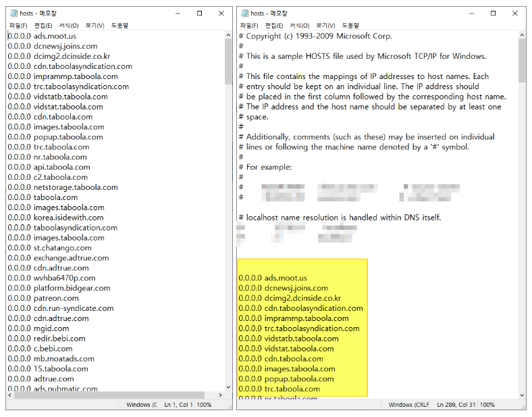The image size is (532, 417).
Task: Open 편집(E) menu in left Notepad window
Action: click(x=43, y=26)
